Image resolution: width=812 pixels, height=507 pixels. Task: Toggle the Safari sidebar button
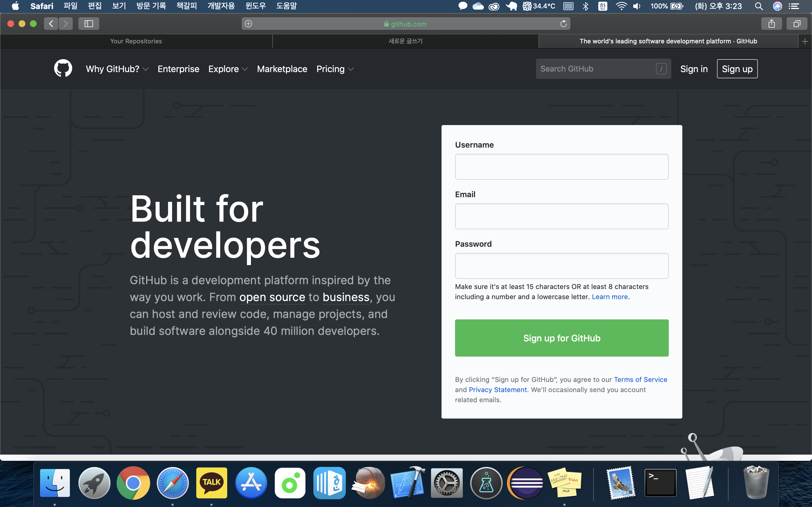coord(89,24)
